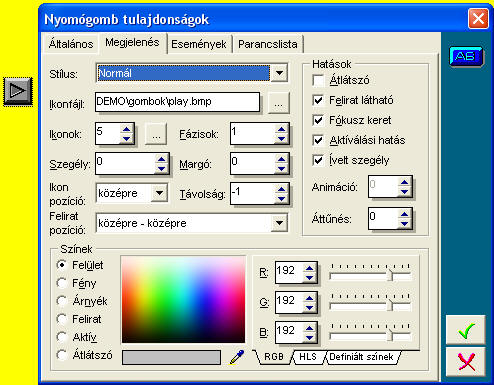
Task: Choose the Felirat color radio button
Action: (x=62, y=319)
